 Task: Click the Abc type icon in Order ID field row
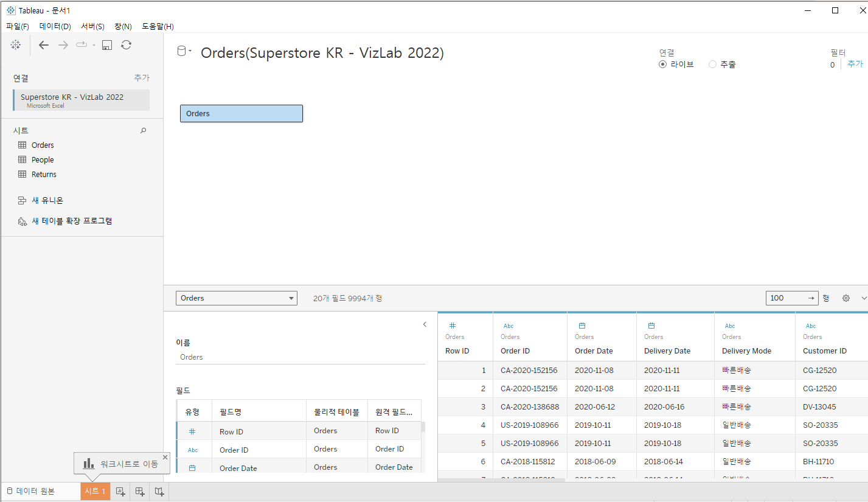tap(193, 450)
